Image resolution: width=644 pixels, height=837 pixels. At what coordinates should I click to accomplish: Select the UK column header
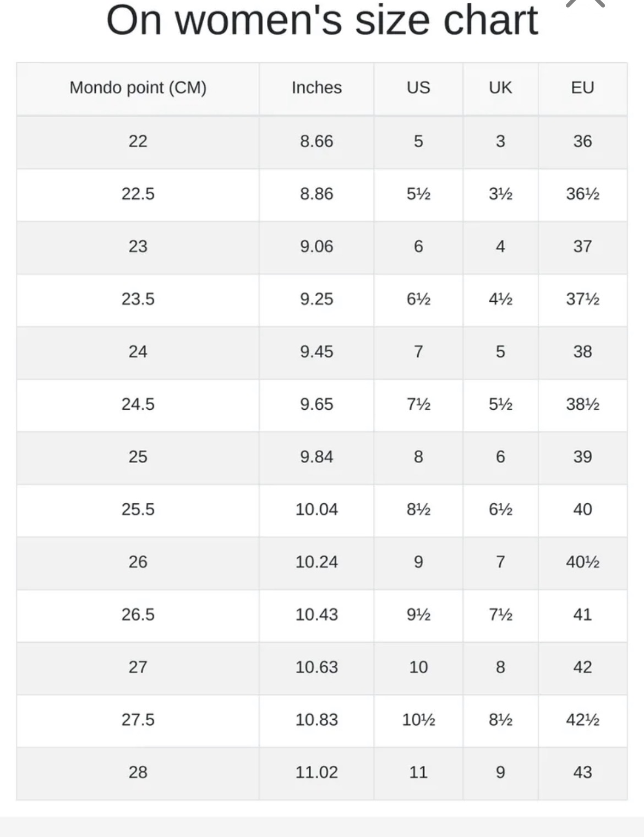coord(500,88)
